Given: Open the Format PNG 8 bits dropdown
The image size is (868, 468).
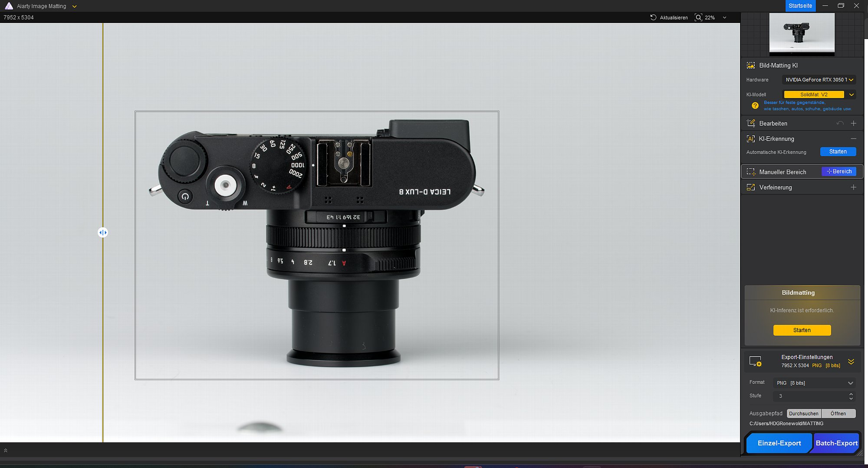Looking at the screenshot, I should [x=814, y=383].
